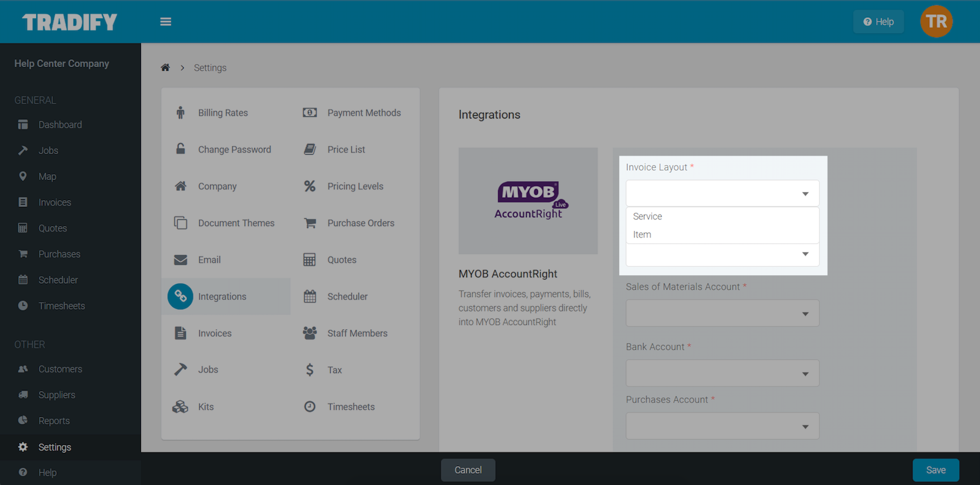This screenshot has width=980, height=485.
Task: Click the Tax dollar icon
Action: coord(310,370)
